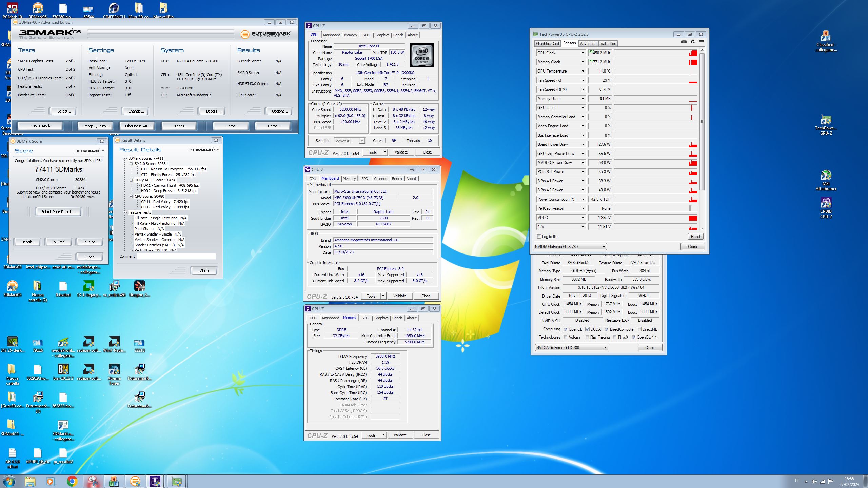Click clock date in system tray
The width and height of the screenshot is (868, 488).
(849, 485)
